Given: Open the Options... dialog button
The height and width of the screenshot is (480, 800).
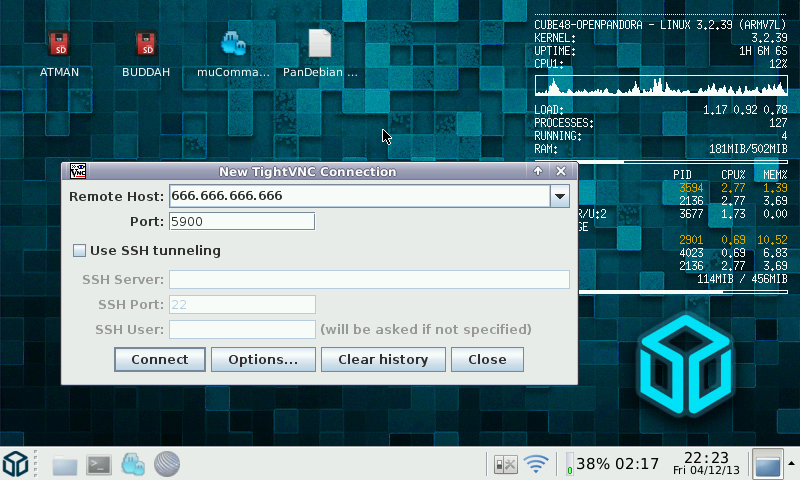Looking at the screenshot, I should coord(263,360).
